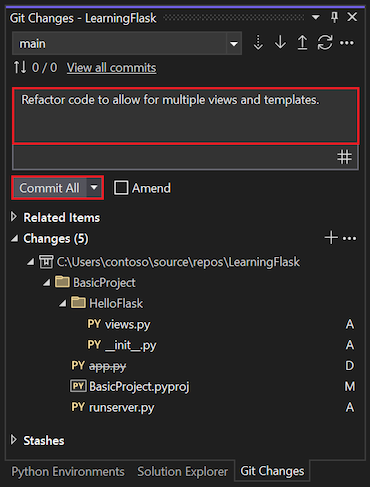Viewport: 370px width, 487px height.
Task: Click inside the commit message text box
Action: [x=185, y=116]
